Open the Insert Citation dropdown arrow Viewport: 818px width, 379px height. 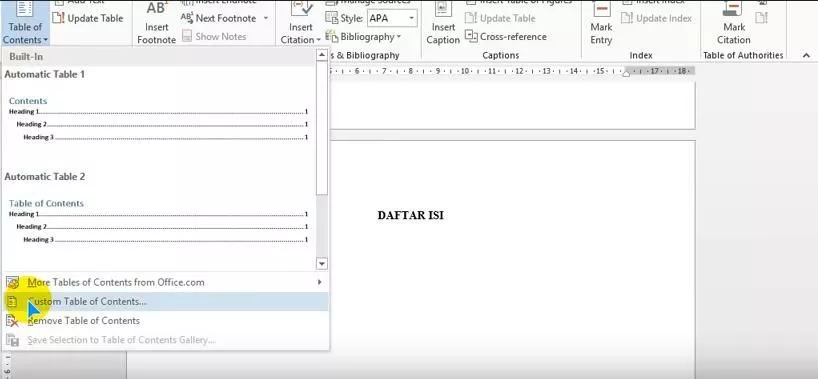[318, 40]
